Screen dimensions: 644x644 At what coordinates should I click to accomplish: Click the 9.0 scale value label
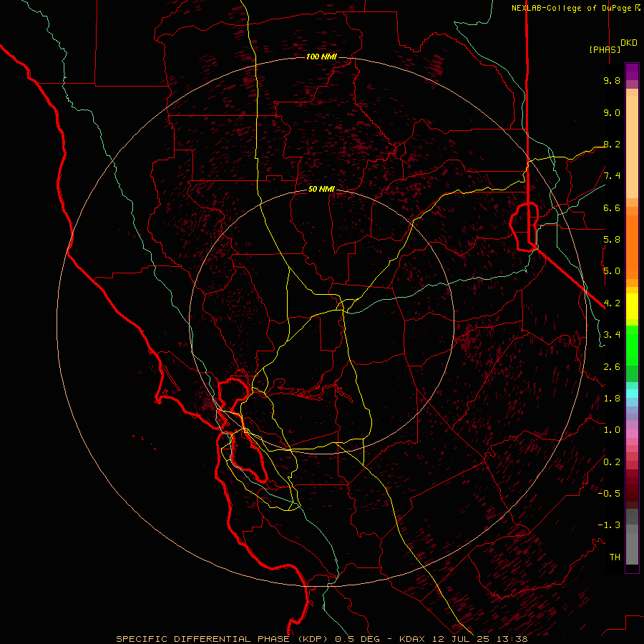[612, 112]
